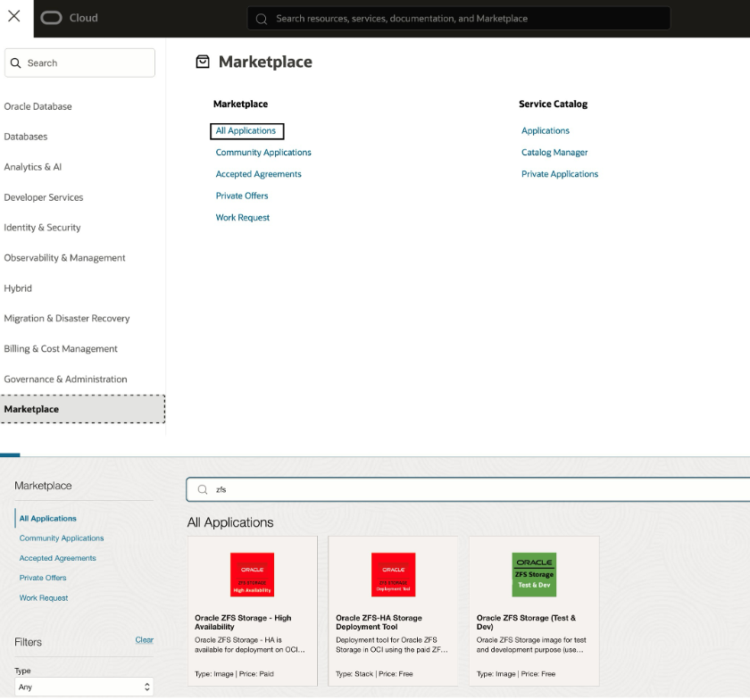The image size is (750, 700).
Task: Select Accepted Agreements in lower sidebar
Action: pos(58,558)
